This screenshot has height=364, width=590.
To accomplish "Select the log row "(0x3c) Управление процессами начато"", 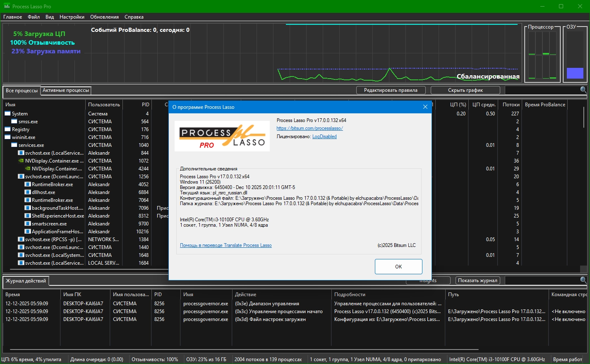I will 295,311.
